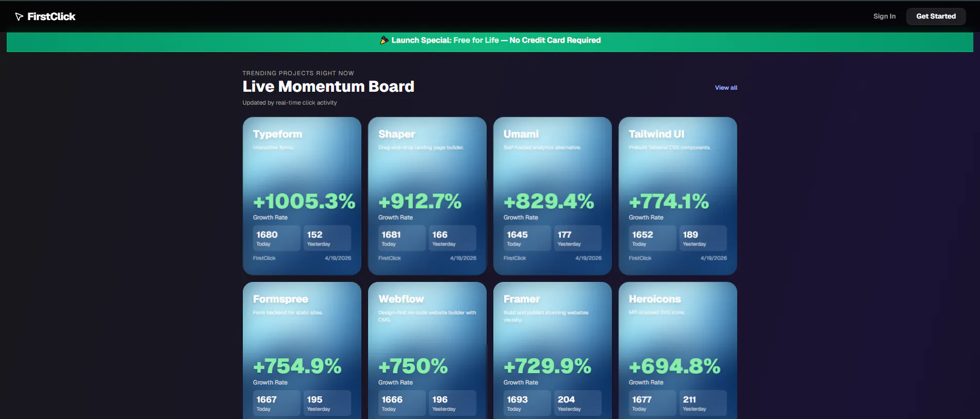The height and width of the screenshot is (419, 980).
Task: Click the 'FirstClick' source label on the Shaper card
Action: pos(389,258)
